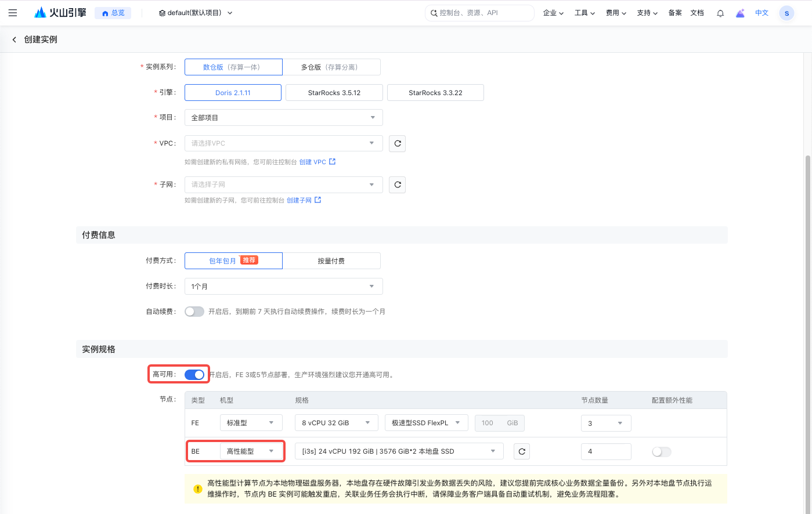The height and width of the screenshot is (514, 812).
Task: Click the FE row type cell
Action: pyautogui.click(x=195, y=423)
